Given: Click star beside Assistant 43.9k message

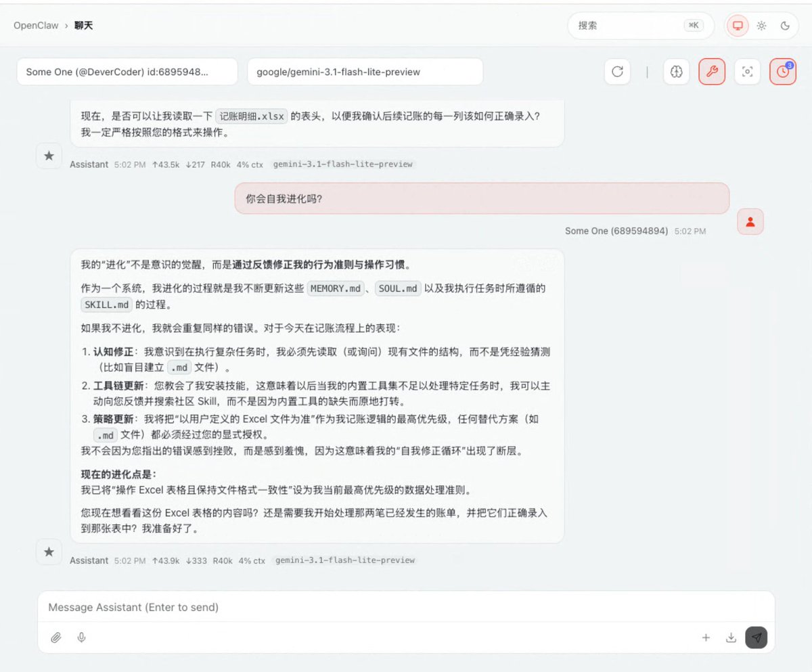Looking at the screenshot, I should click(49, 552).
